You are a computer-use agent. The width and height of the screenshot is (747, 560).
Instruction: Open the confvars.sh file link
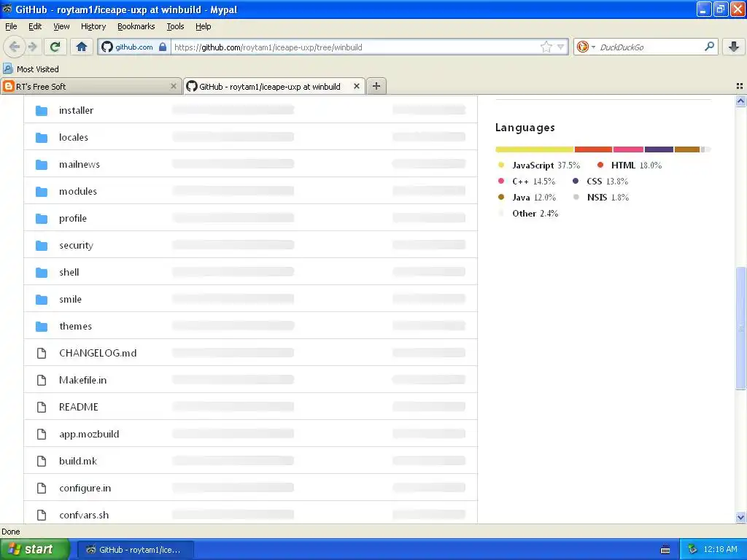[84, 515]
